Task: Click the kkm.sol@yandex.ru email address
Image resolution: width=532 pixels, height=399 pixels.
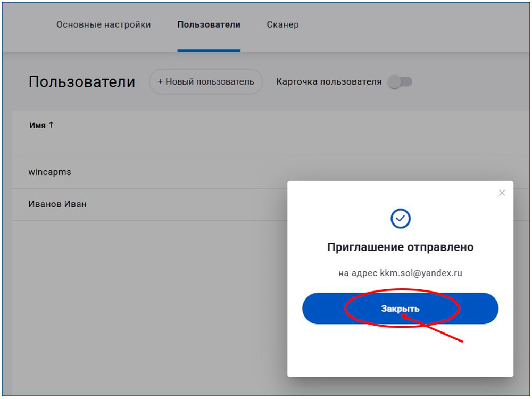Action: [421, 273]
